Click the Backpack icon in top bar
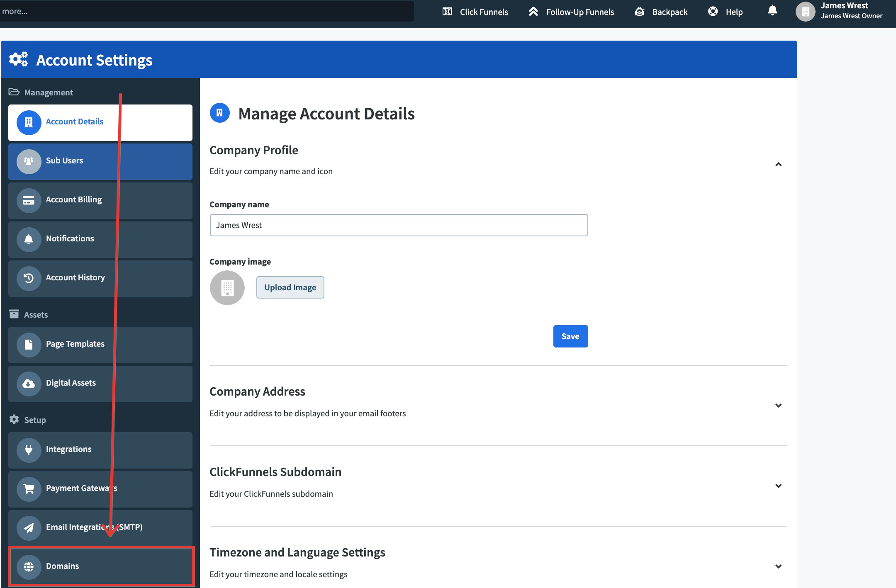This screenshot has height=588, width=896. (640, 12)
